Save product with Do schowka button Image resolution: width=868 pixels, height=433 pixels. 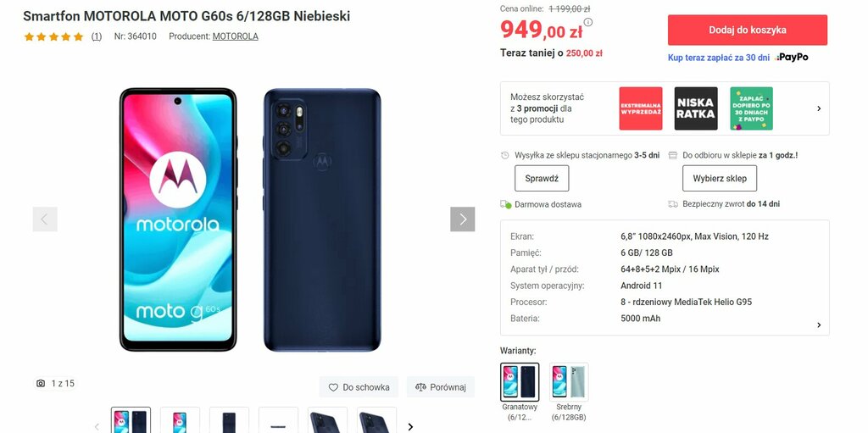click(359, 387)
